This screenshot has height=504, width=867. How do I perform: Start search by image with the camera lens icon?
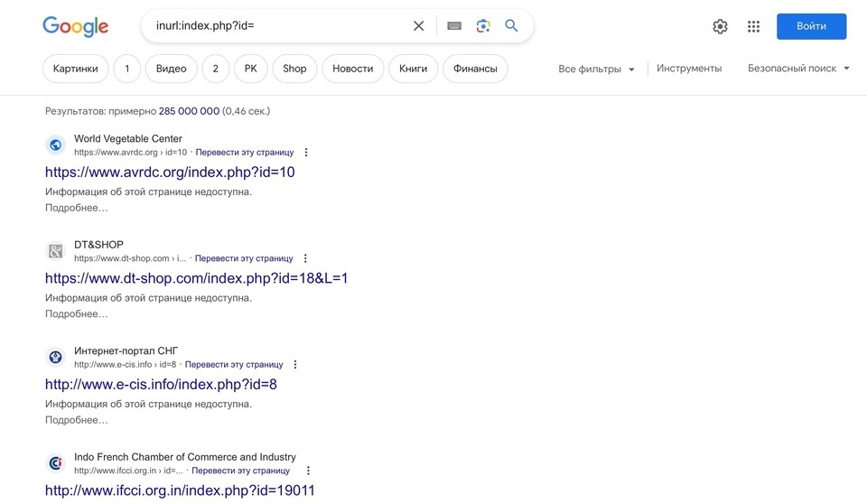[483, 26]
